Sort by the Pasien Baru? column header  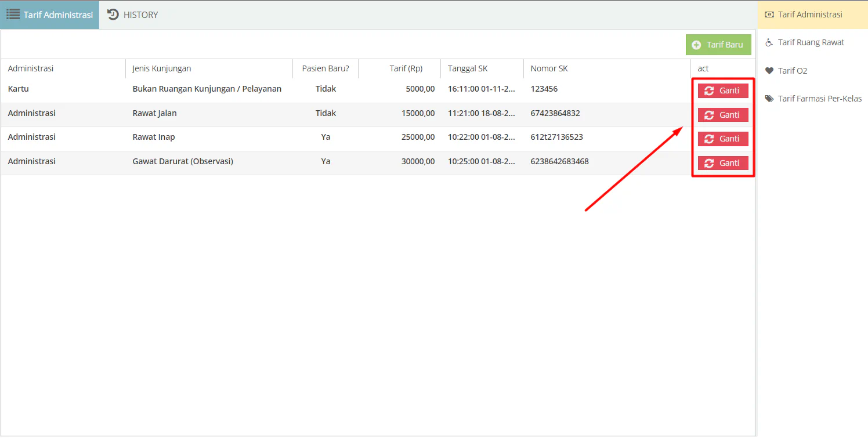tap(325, 68)
